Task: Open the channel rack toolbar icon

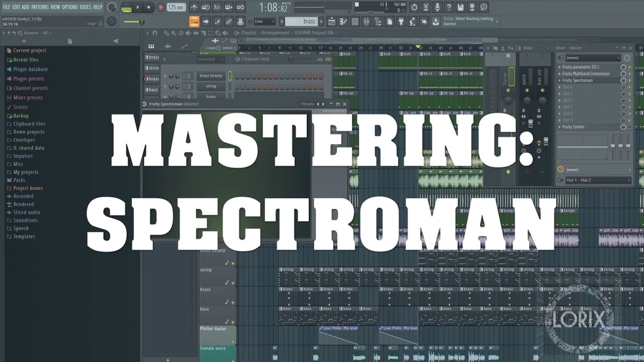Action: [x=355, y=21]
